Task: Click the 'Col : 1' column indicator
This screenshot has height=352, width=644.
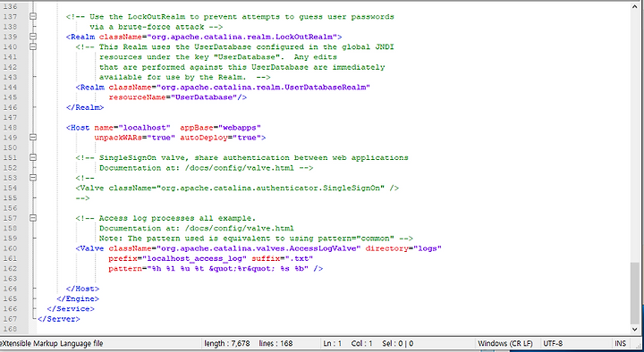Action: (362, 343)
